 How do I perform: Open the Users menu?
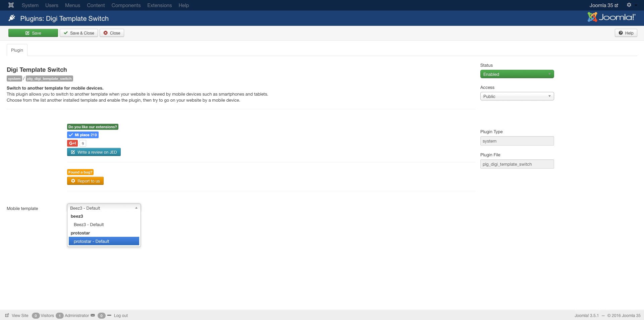[52, 5]
